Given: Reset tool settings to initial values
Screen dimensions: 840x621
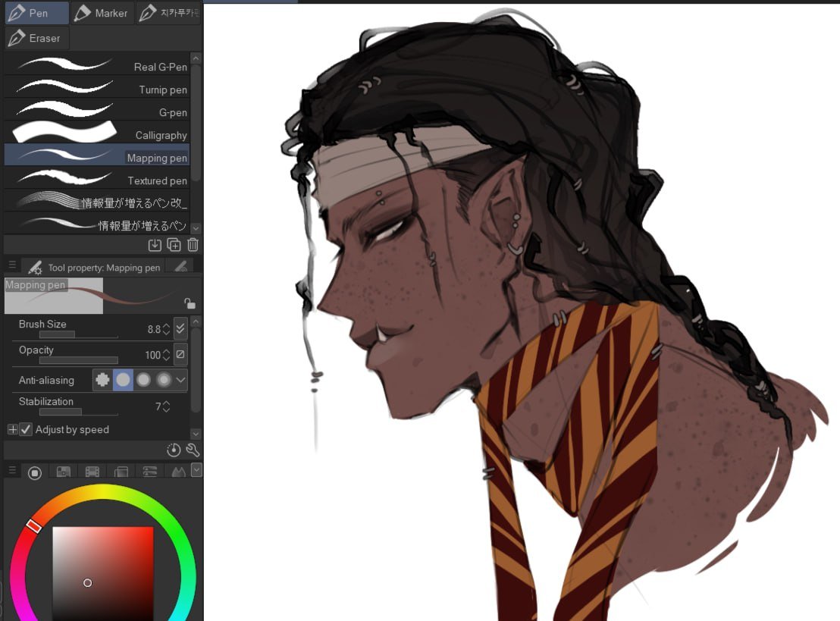Looking at the screenshot, I should (x=173, y=450).
